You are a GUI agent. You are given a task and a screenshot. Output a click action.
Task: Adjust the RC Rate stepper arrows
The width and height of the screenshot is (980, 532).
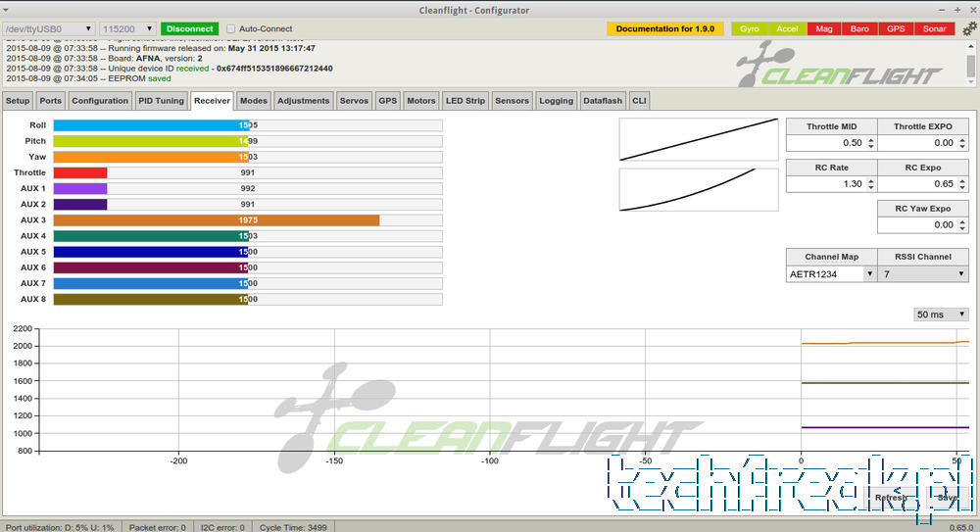pyautogui.click(x=870, y=184)
